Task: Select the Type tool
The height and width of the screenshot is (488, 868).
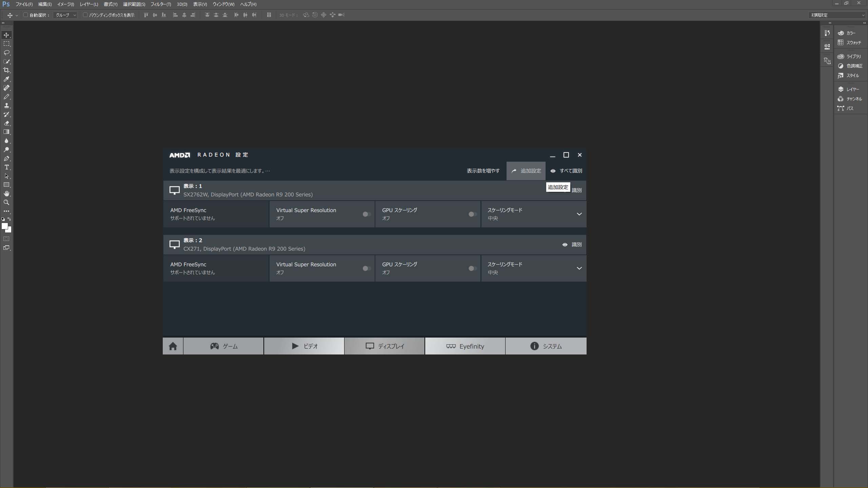Action: point(6,167)
